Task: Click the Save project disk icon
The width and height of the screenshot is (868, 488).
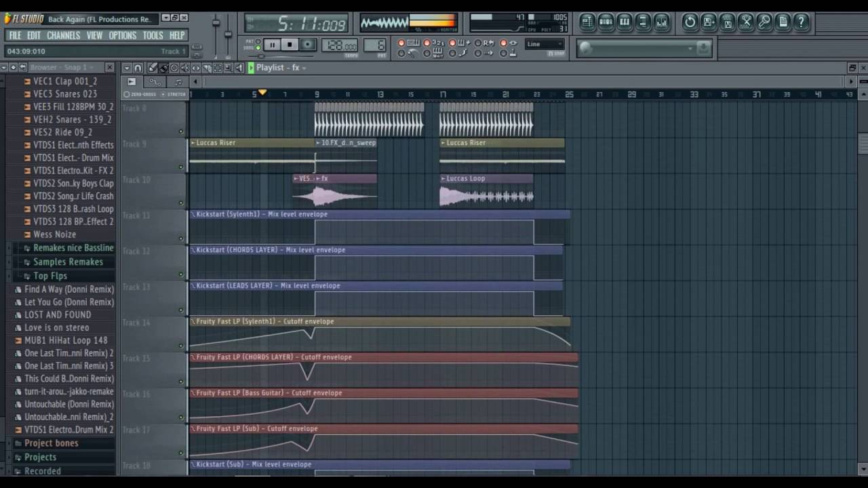Action: tap(709, 22)
